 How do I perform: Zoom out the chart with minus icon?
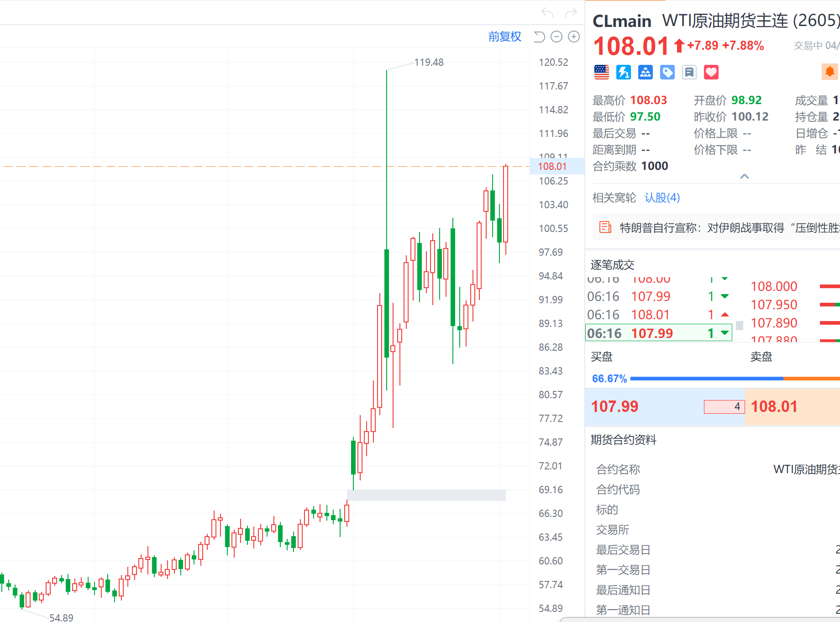click(x=556, y=37)
